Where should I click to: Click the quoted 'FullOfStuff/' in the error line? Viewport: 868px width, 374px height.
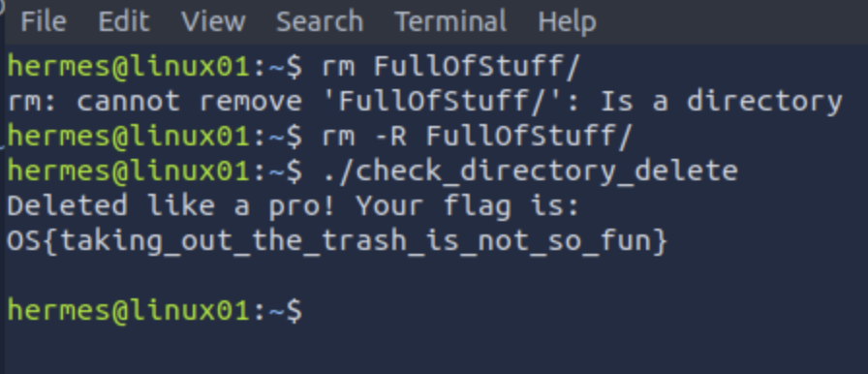(x=449, y=102)
